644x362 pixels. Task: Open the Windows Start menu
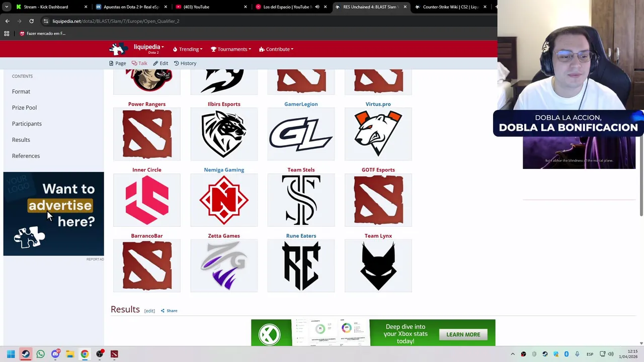tap(11, 354)
